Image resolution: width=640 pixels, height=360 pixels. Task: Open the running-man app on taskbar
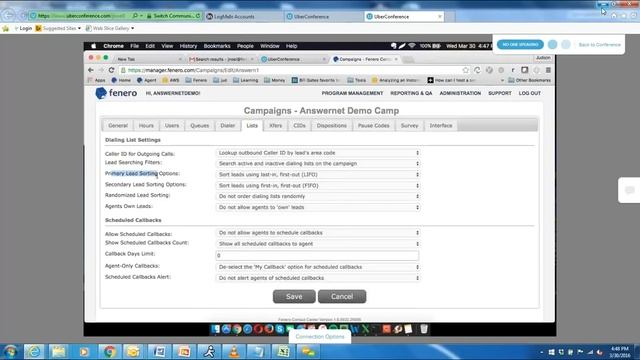(209, 351)
